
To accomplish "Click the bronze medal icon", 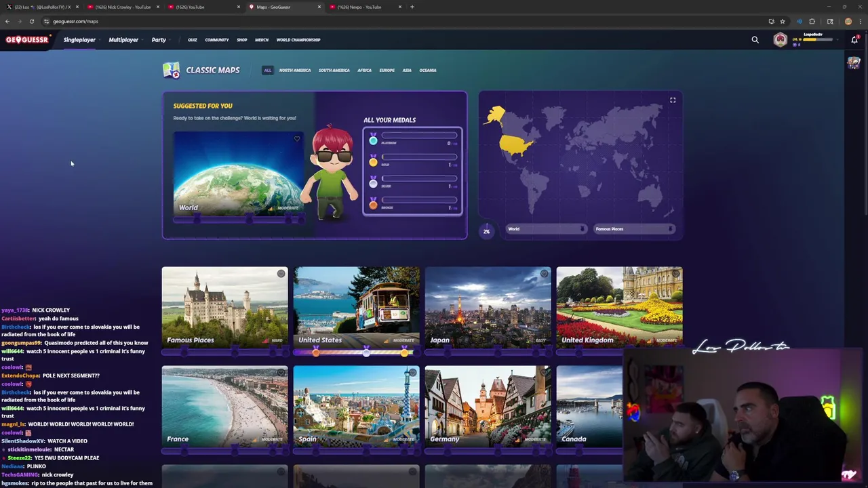I will [x=373, y=203].
